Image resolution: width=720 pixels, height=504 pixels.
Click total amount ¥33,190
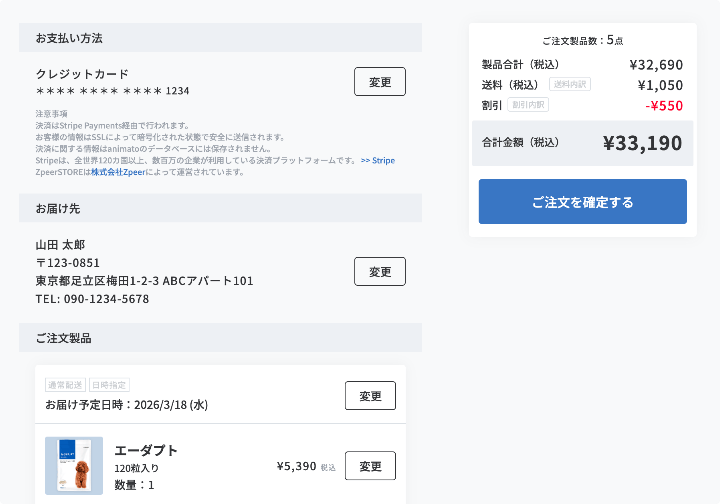click(642, 143)
